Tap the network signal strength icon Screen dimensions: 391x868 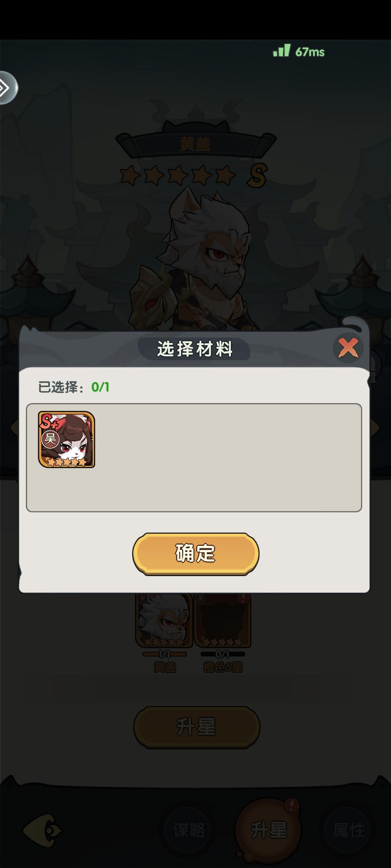(x=282, y=50)
